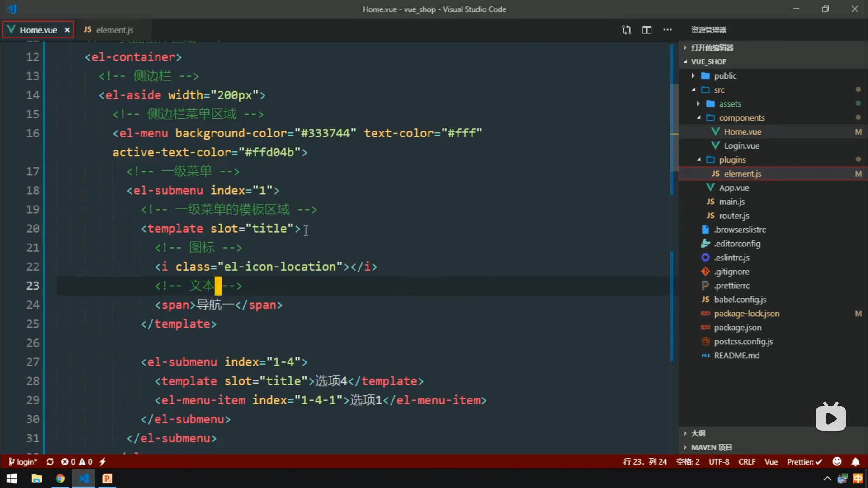Click the feedback smiley icon
The height and width of the screenshot is (488, 868).
[837, 461]
